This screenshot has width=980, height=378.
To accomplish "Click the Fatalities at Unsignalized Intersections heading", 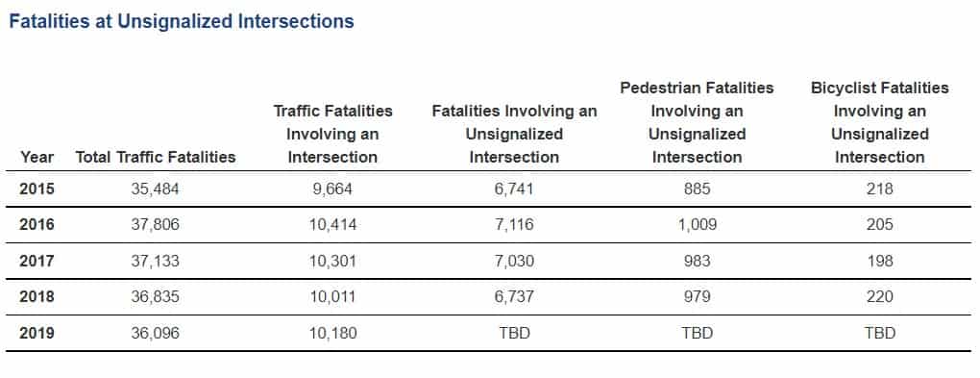I will pos(182,22).
